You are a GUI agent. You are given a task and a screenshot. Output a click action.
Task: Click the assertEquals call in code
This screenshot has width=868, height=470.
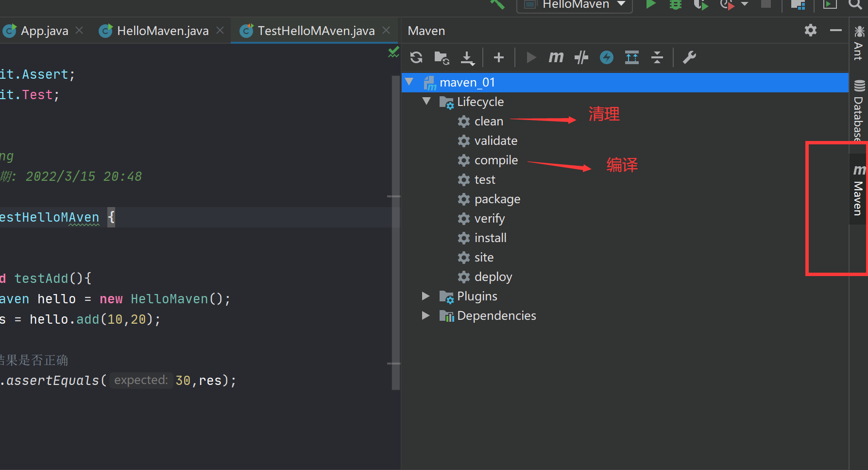click(x=52, y=381)
